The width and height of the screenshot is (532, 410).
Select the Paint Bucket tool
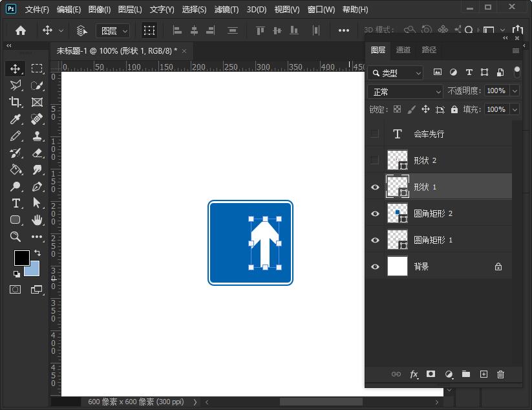click(x=16, y=169)
